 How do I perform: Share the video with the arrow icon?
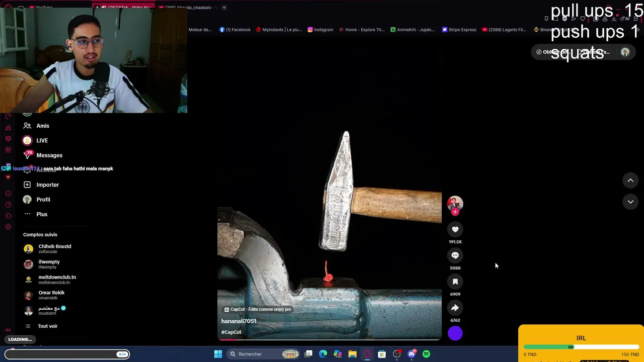click(x=455, y=308)
